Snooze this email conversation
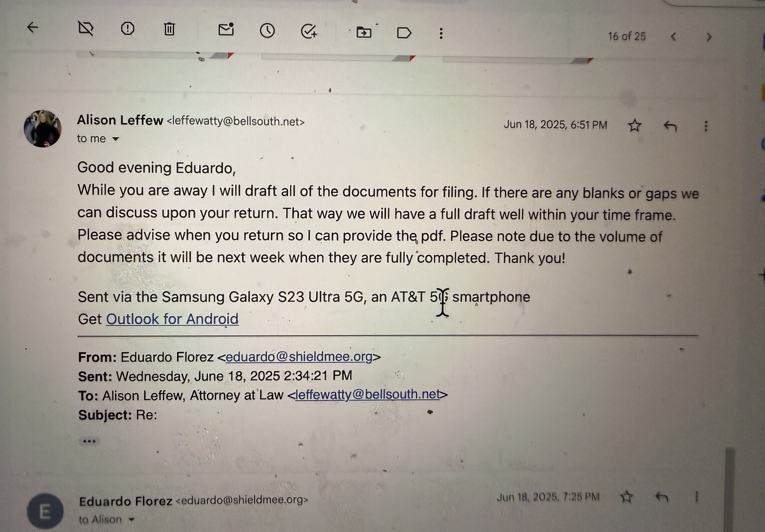The height and width of the screenshot is (532, 765). [267, 31]
